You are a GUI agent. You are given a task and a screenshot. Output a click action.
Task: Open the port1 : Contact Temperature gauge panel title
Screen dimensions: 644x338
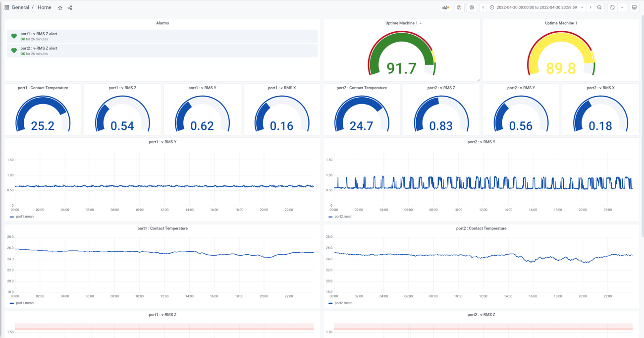(x=43, y=88)
